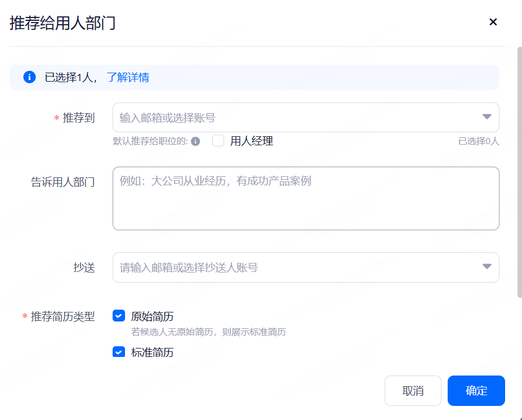Image resolution: width=522 pixels, height=420 pixels.
Task: Click the hint text under 原始简历
Action: click(x=208, y=332)
